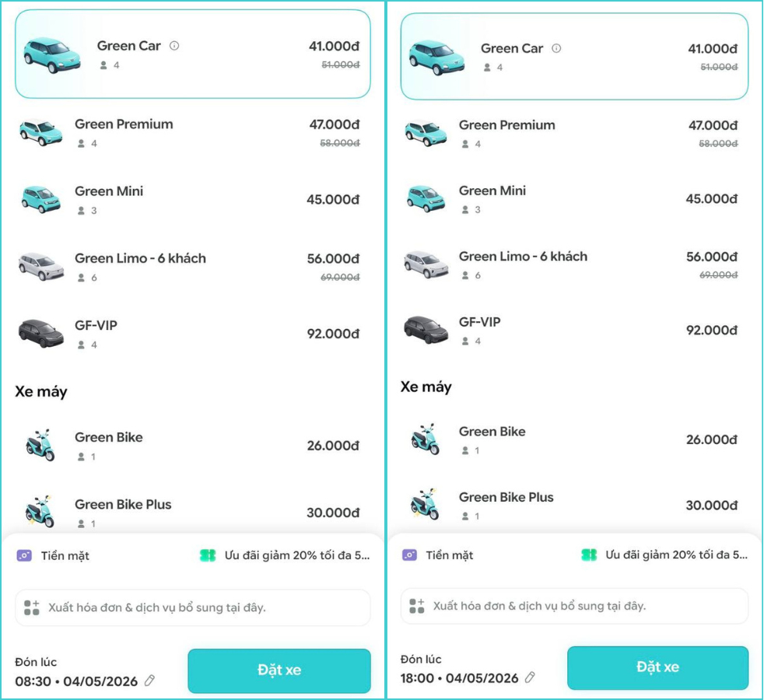764x700 pixels.
Task: Tap the green voucher icon in left panel
Action: coord(208,555)
